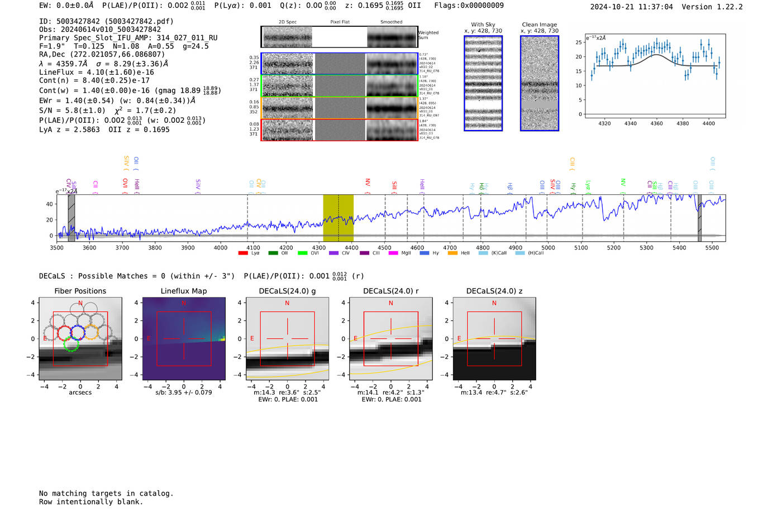Click the green dashed fiber circle
The image size is (782, 532).
click(71, 344)
